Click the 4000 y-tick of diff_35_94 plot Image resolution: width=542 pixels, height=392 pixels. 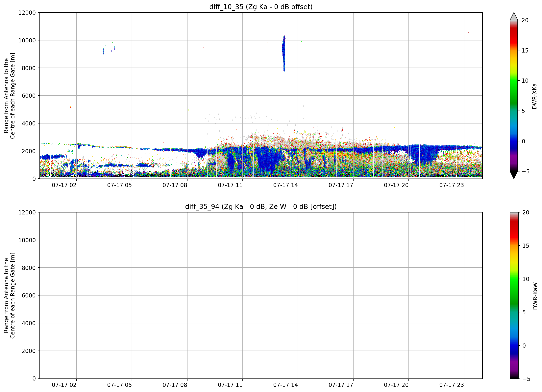(x=29, y=323)
